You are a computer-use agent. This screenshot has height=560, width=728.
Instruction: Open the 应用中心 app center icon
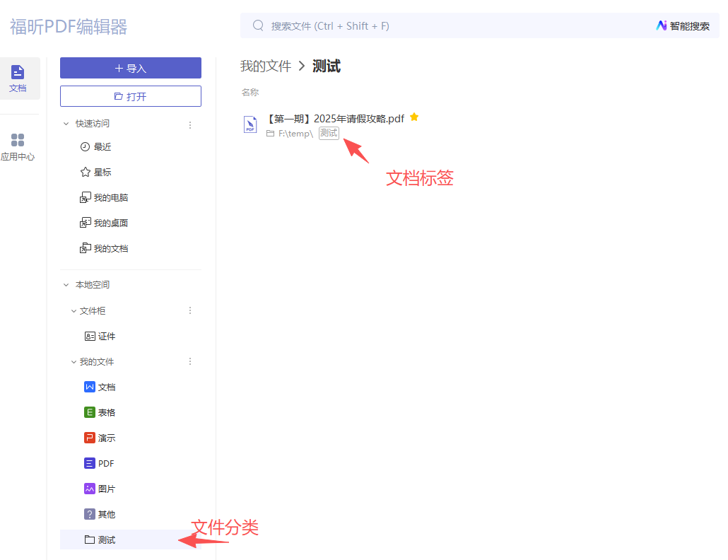18,146
